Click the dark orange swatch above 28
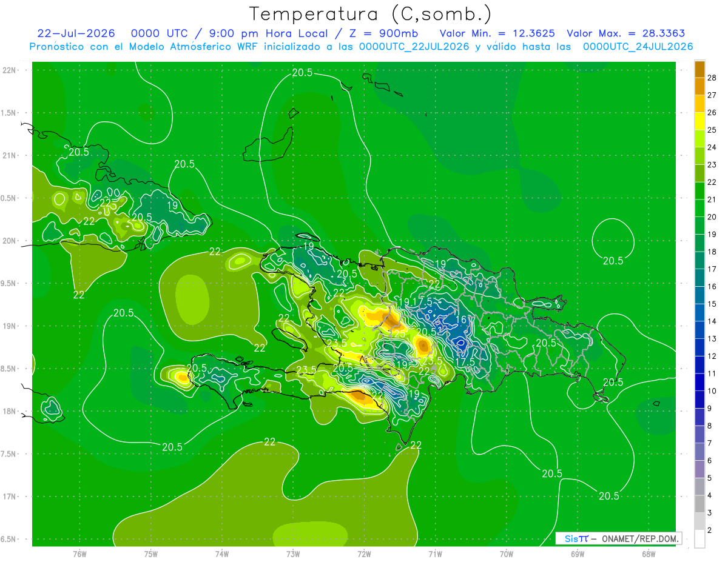This screenshot has height=562, width=728. click(699, 69)
